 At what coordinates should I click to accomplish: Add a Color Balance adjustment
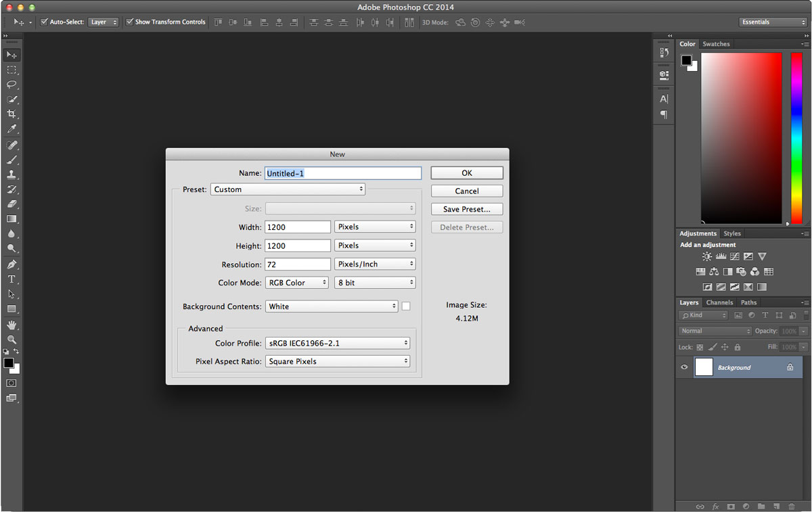(x=714, y=272)
